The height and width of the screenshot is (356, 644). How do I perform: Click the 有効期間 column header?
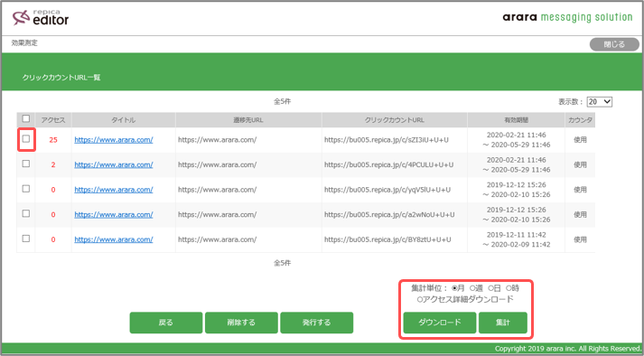click(x=517, y=120)
